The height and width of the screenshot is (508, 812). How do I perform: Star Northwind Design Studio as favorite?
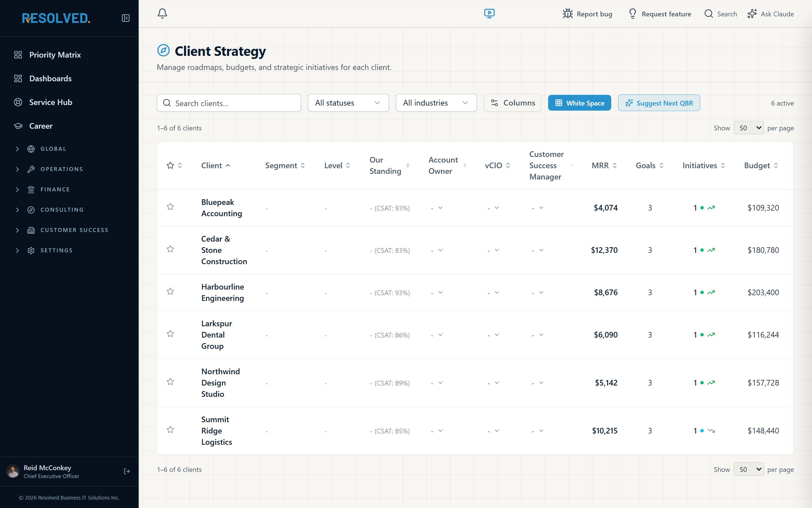[x=171, y=382]
